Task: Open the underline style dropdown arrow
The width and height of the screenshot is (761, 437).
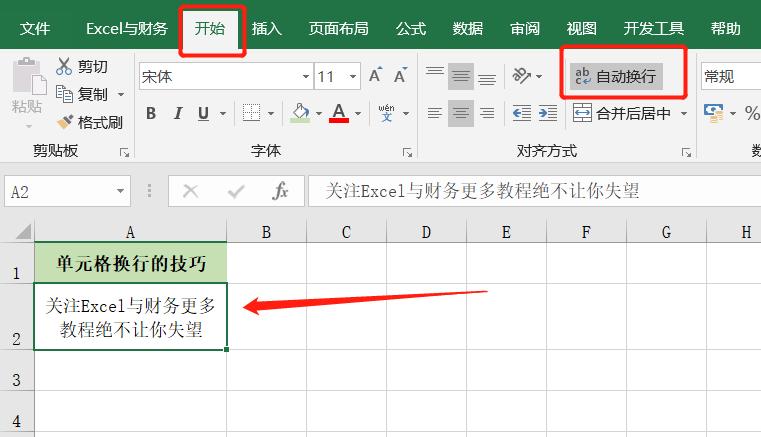Action: (223, 114)
